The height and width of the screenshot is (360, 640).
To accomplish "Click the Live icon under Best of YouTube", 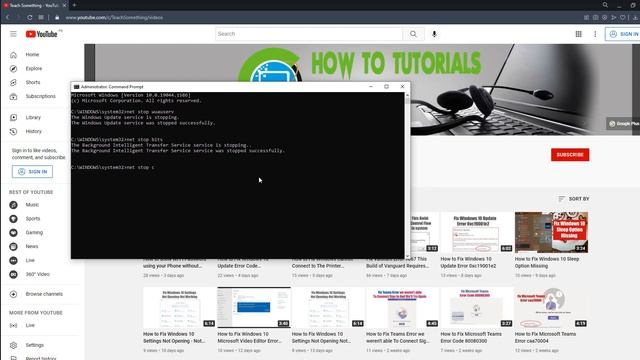I will coord(13,260).
